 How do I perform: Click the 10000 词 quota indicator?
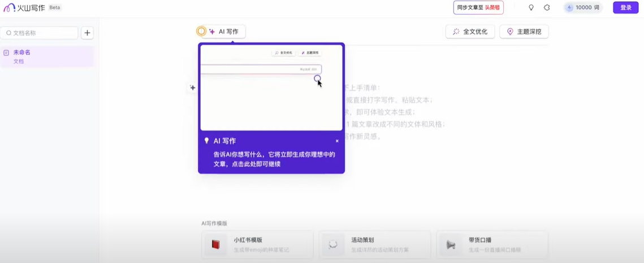(x=583, y=7)
